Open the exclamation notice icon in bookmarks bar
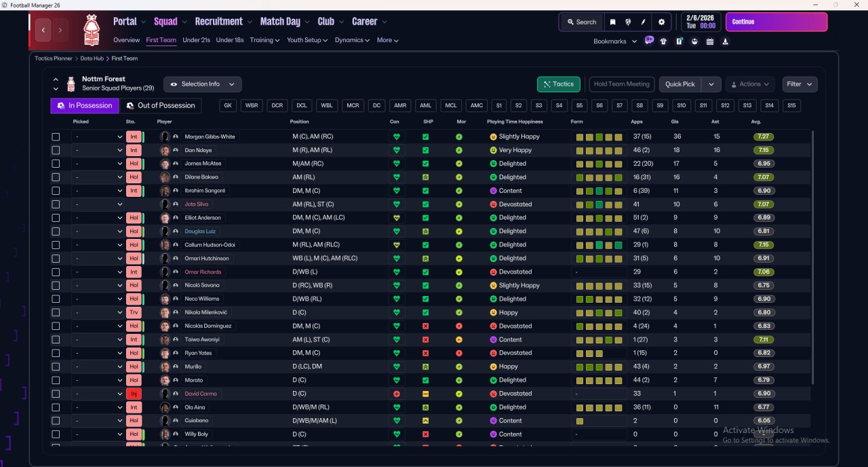 pyautogui.click(x=679, y=41)
